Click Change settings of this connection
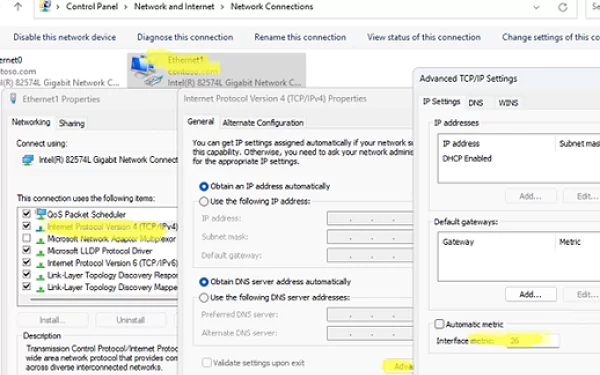600x375 pixels. click(551, 37)
